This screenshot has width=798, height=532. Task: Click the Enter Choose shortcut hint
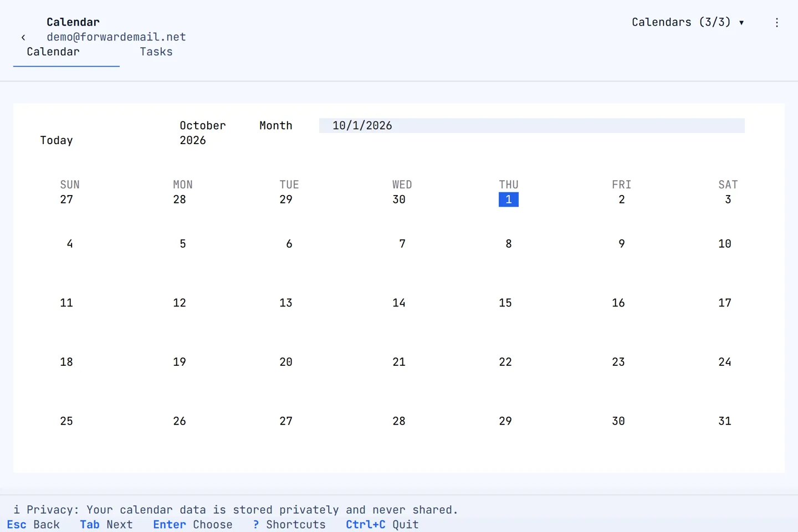(193, 525)
